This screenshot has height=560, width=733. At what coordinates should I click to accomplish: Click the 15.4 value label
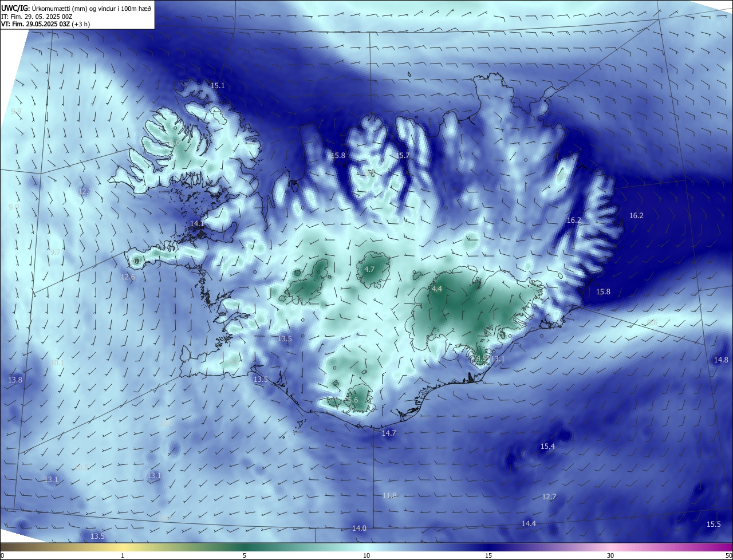[x=548, y=446]
